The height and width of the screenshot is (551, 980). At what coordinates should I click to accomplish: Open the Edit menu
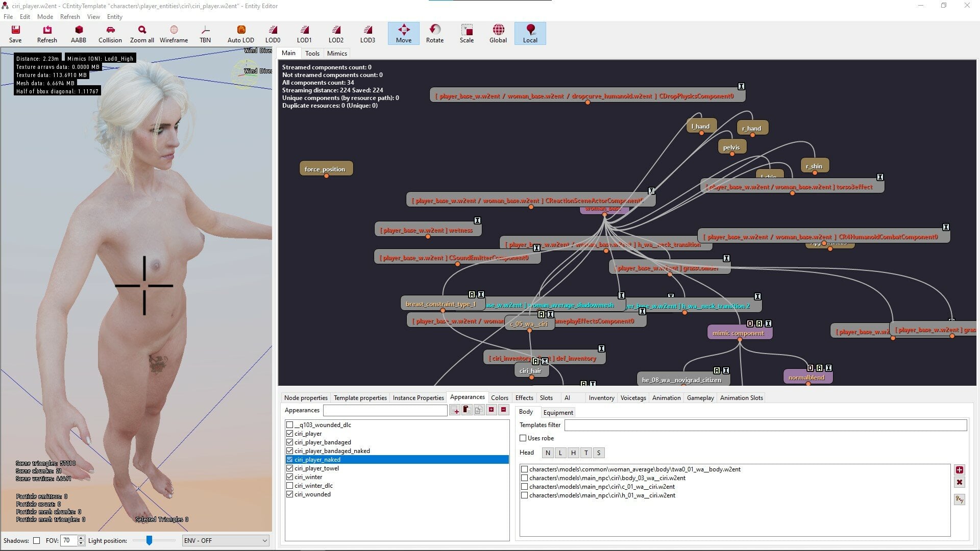pyautogui.click(x=25, y=16)
